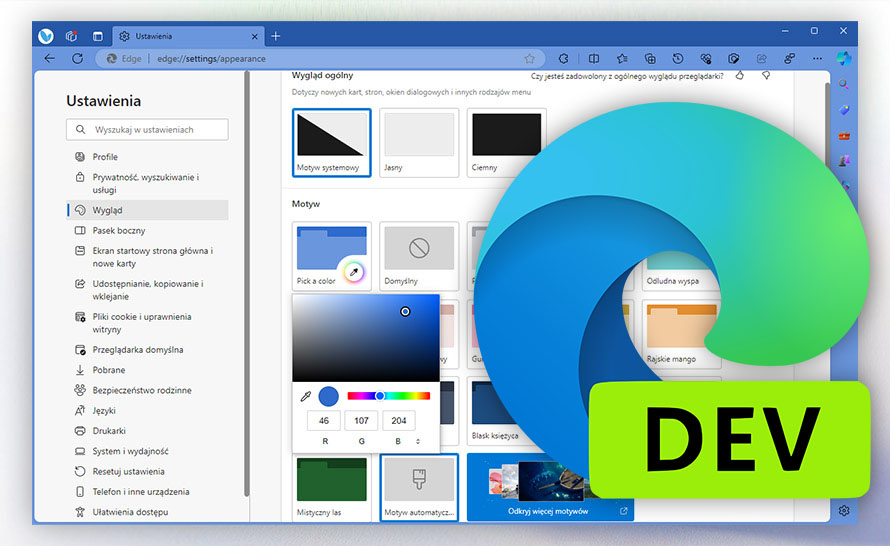The height and width of the screenshot is (546, 890).
Task: Activate the eyedropper in color picker
Action: click(x=305, y=396)
